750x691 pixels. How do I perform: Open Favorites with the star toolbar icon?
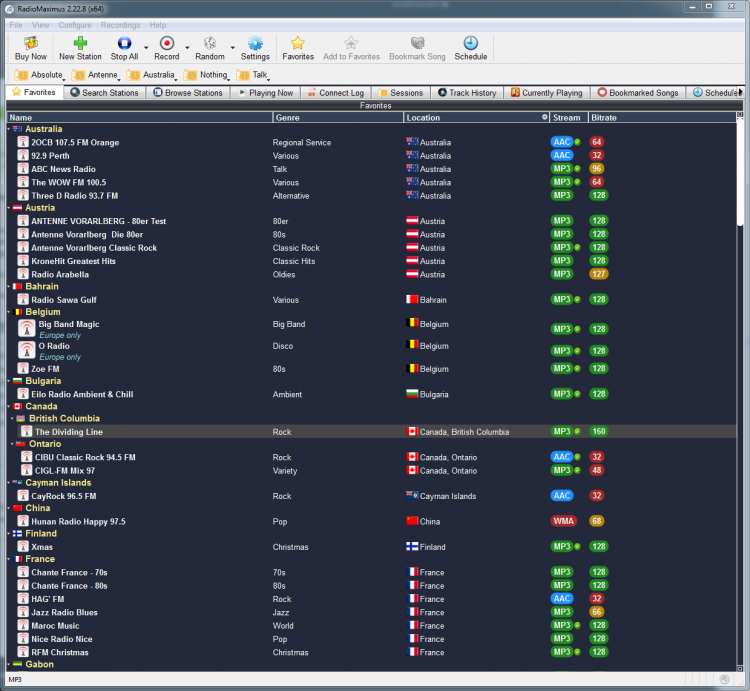coord(298,43)
